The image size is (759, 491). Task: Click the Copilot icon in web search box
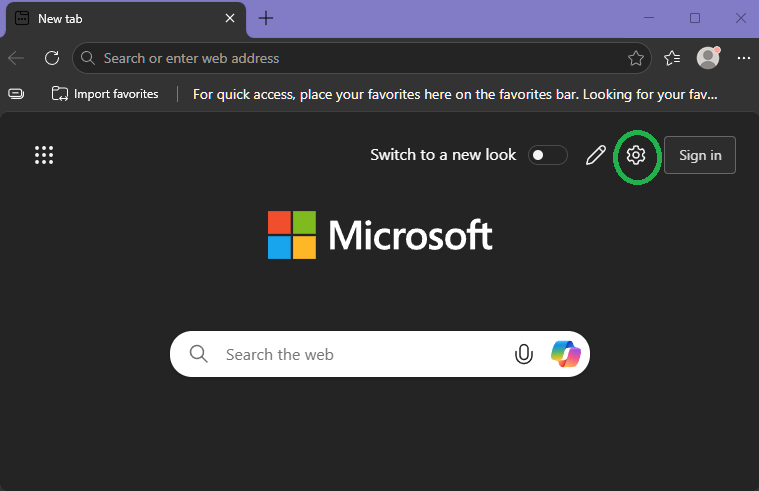[565, 354]
